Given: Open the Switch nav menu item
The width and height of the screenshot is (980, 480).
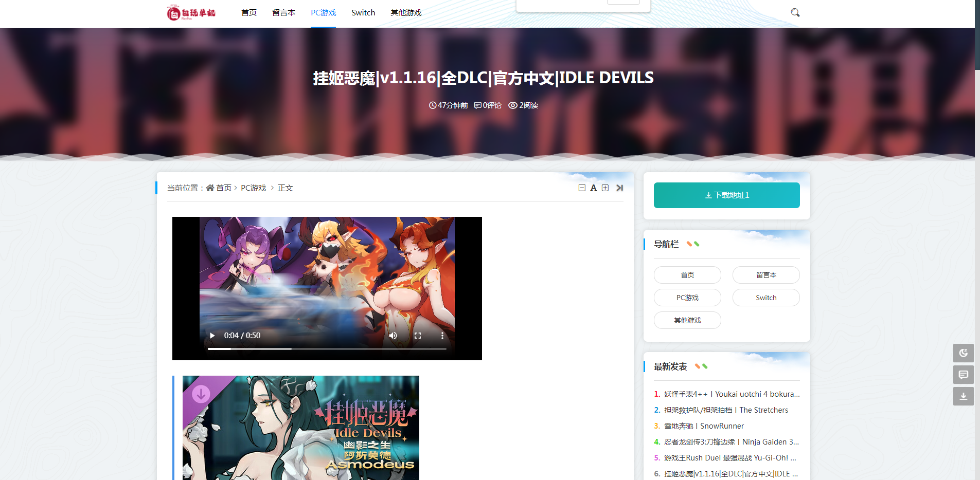Looking at the screenshot, I should click(363, 13).
